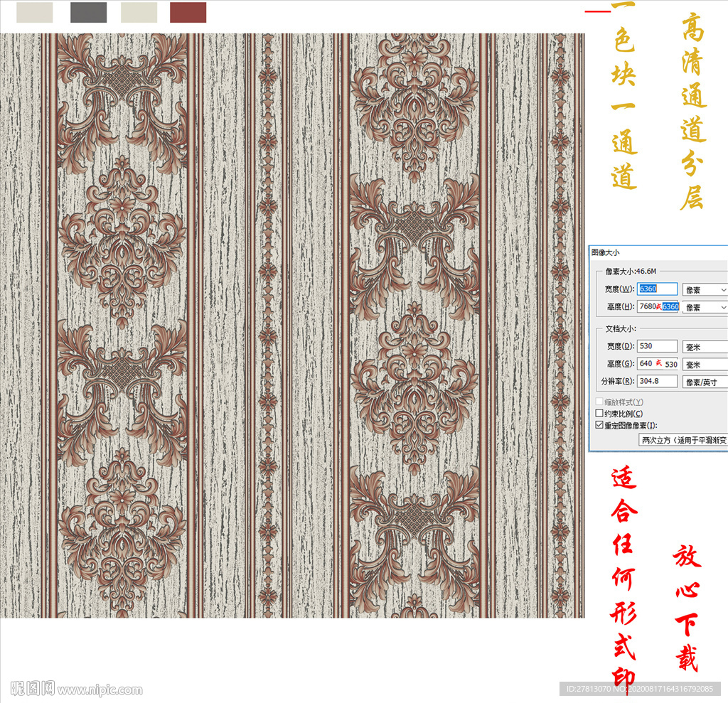This screenshot has height=703, width=728.
Task: Click the 高度(G) document height field
Action: pos(658,363)
